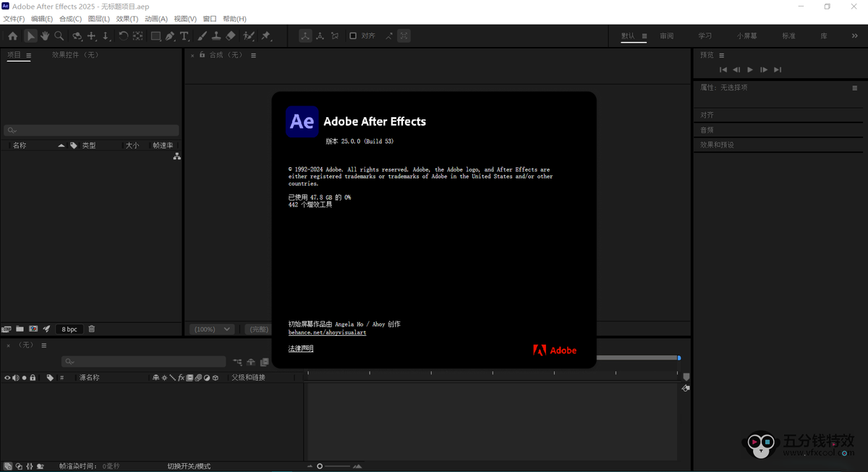Screen dimensions: 868x472
Task: Delete selected project items with trash icon
Action: pos(92,329)
